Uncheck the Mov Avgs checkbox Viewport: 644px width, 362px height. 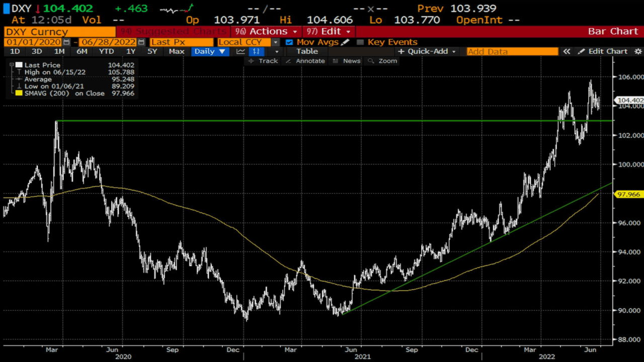pos(289,42)
